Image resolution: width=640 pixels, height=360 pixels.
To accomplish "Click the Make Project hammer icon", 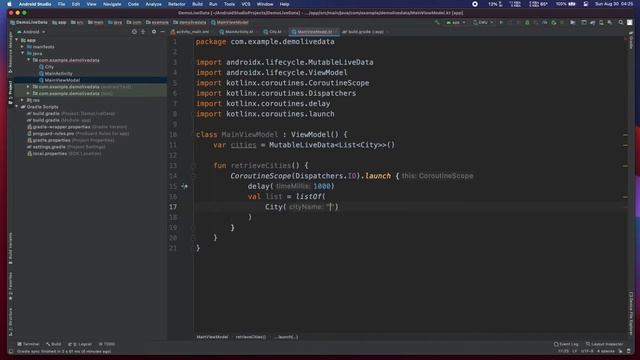I will (x=438, y=22).
